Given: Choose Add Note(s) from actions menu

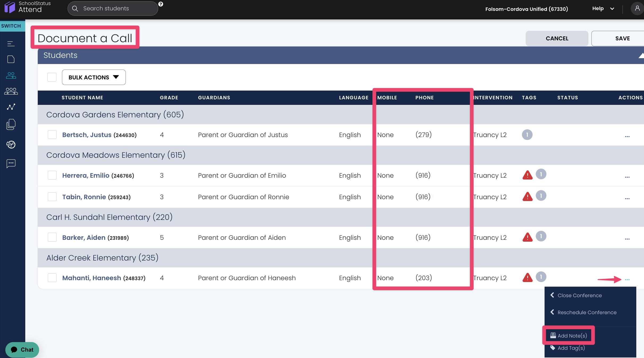Looking at the screenshot, I should pos(572,336).
